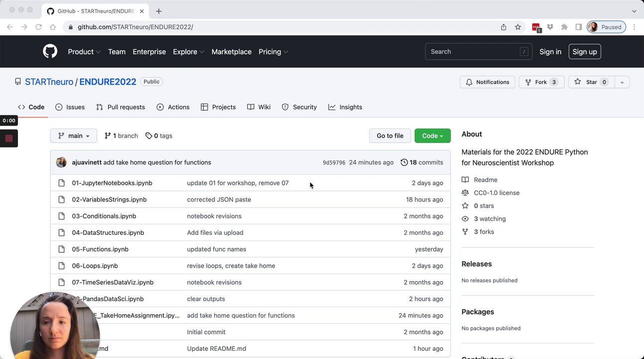The height and width of the screenshot is (359, 644).
Task: Switch to the Actions tab
Action: [x=173, y=107]
